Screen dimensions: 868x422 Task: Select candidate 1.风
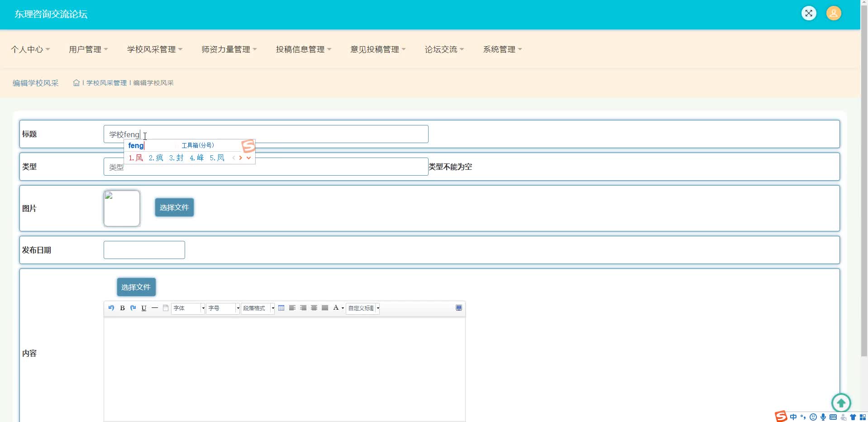pyautogui.click(x=136, y=158)
